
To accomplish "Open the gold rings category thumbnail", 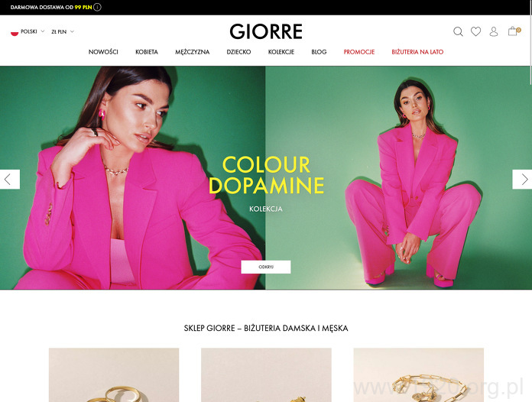I will point(114,374).
